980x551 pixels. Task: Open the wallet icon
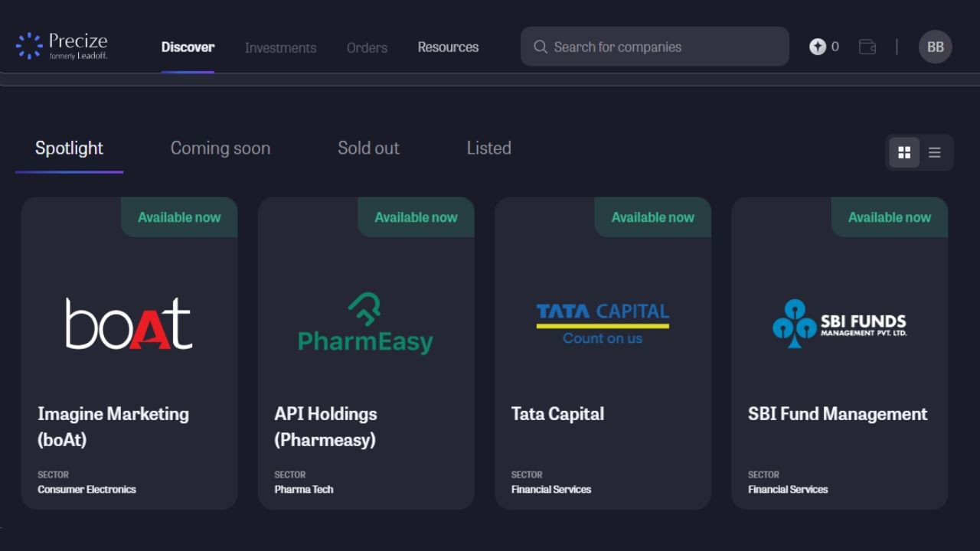point(867,47)
